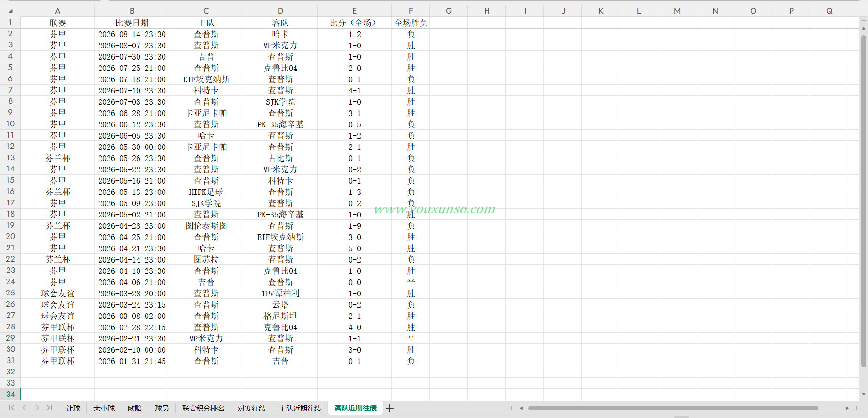Click the select-all corner triangle
The height and width of the screenshot is (418, 868).
10,11
